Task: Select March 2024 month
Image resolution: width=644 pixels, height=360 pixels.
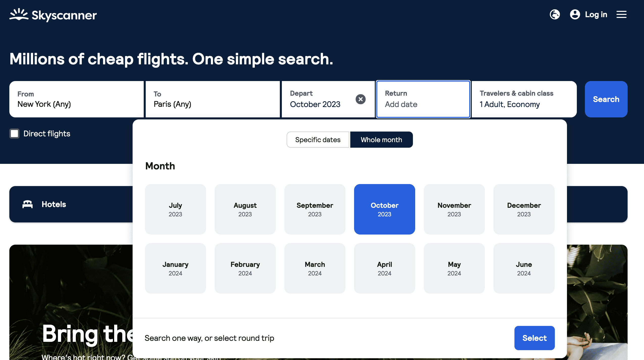Action: pyautogui.click(x=315, y=268)
